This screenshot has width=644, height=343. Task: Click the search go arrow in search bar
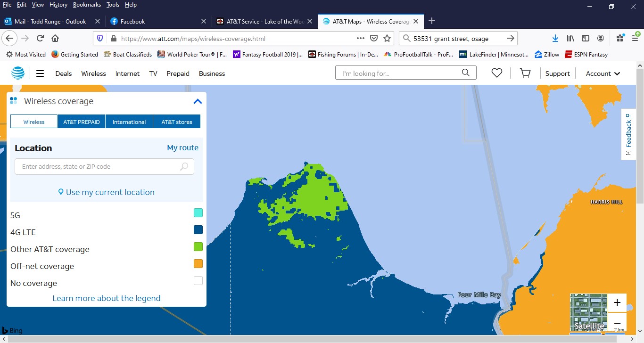510,38
